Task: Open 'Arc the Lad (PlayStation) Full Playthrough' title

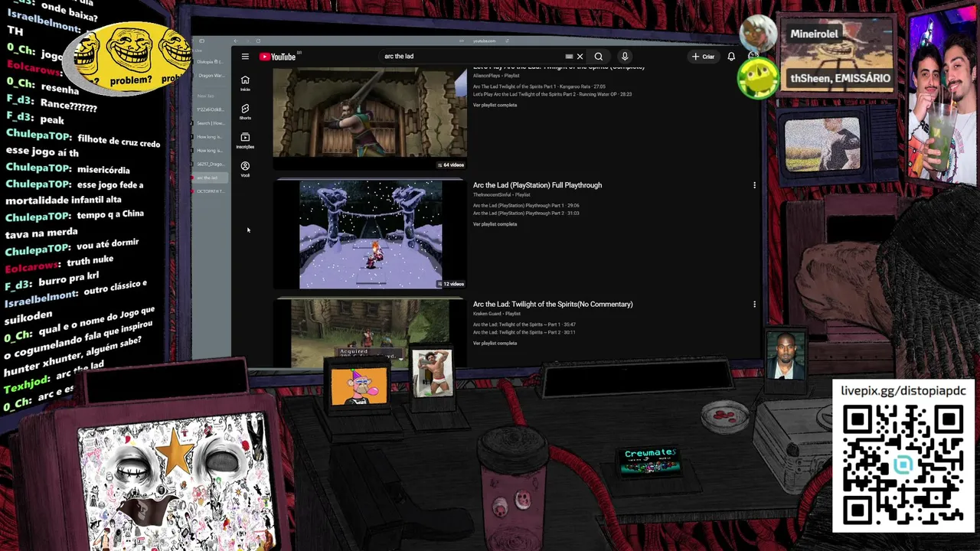Action: 537,185
